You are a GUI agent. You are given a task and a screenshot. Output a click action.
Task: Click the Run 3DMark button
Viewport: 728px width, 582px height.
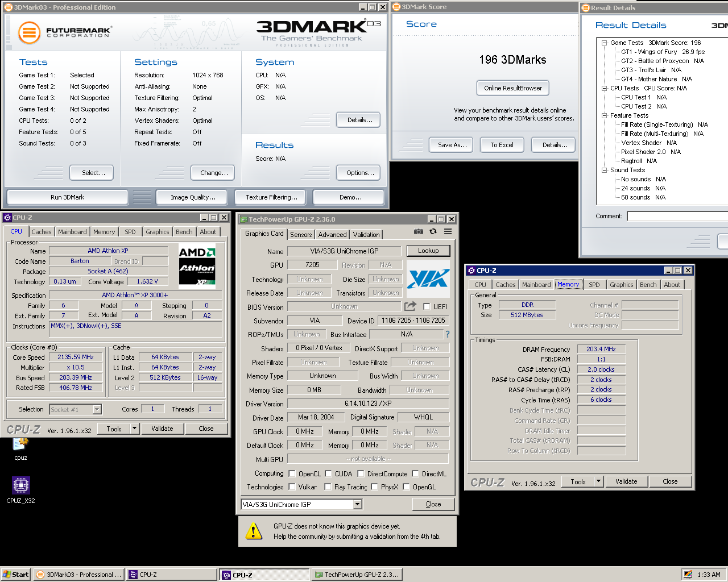67,197
